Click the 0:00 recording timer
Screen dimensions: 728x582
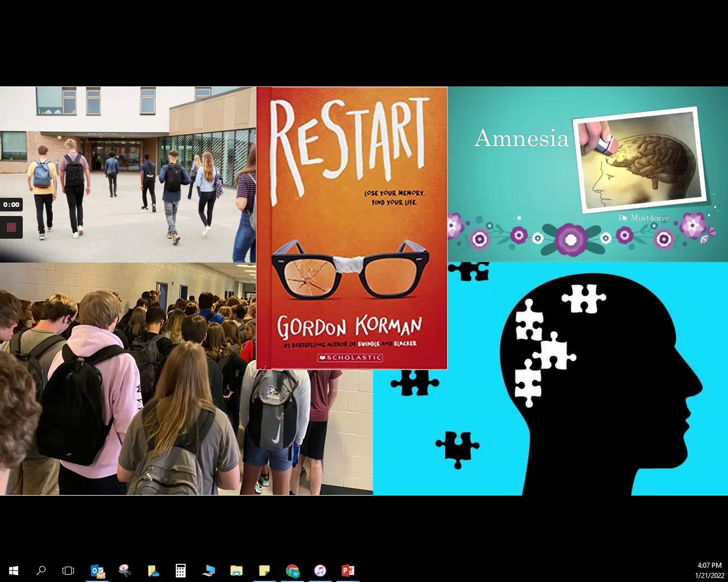click(11, 205)
